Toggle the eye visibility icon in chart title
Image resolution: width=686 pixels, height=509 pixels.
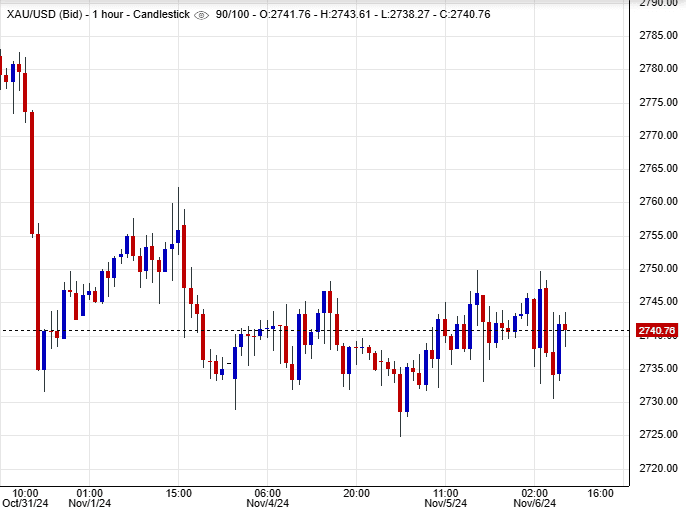(201, 15)
